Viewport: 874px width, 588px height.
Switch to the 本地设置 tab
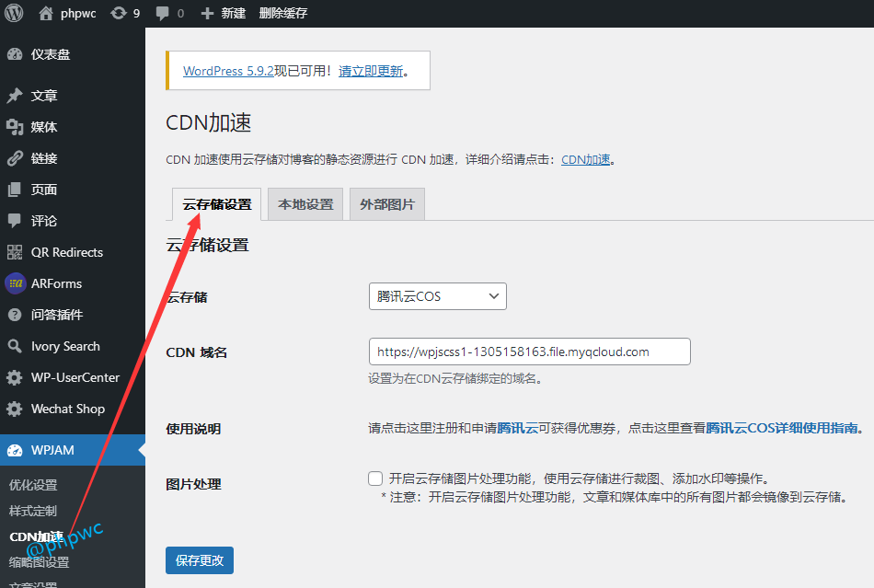click(305, 204)
